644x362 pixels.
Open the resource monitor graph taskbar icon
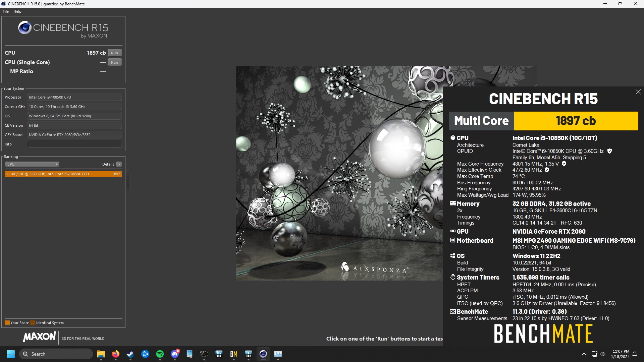(x=278, y=354)
